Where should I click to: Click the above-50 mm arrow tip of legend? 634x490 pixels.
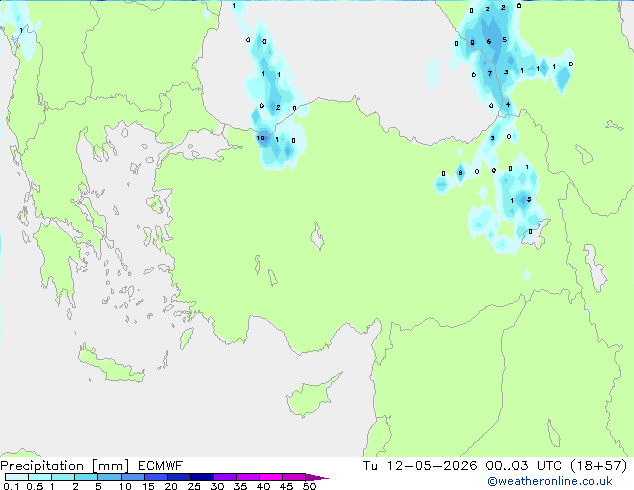[x=317, y=477]
